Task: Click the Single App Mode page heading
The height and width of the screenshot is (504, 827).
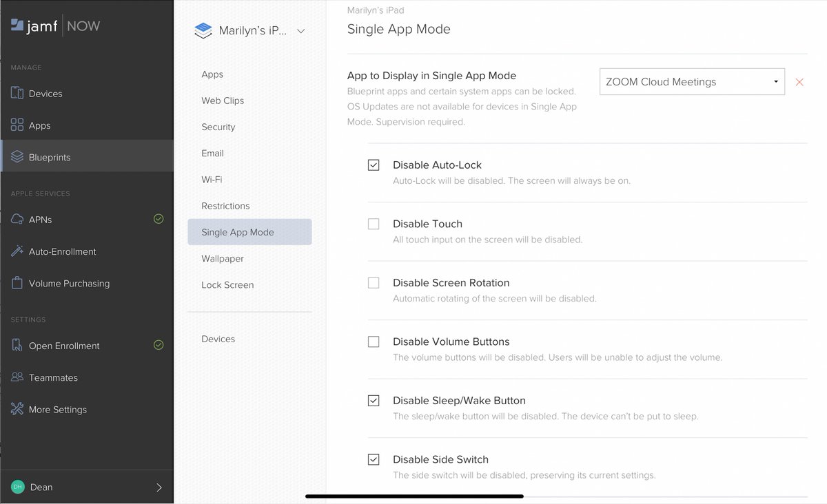Action: [x=399, y=29]
